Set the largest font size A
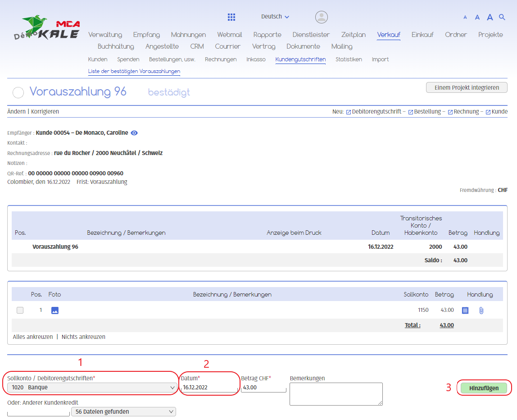 (x=490, y=17)
